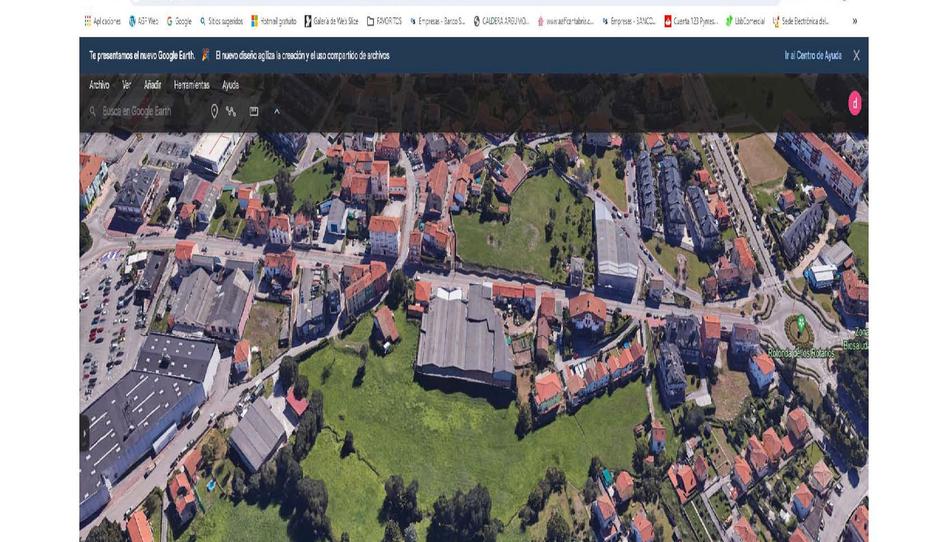
Task: Open the FAVORITOS bookmarks folder
Action: tap(384, 21)
